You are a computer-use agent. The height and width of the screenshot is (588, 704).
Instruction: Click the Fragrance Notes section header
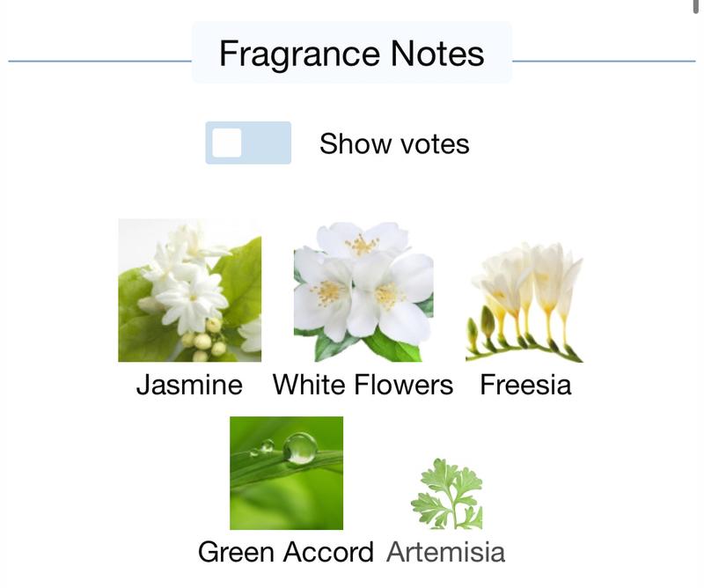[x=351, y=54]
